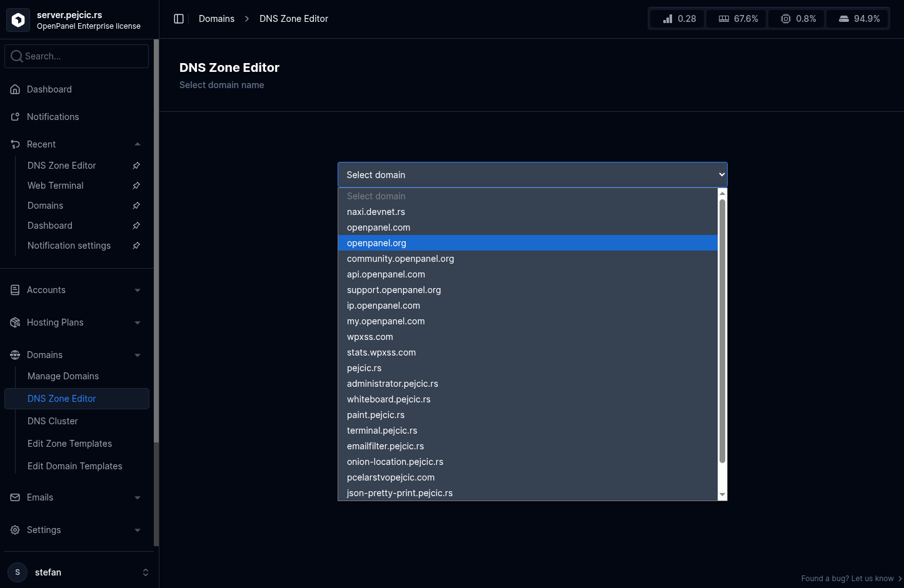This screenshot has width=904, height=588.
Task: Pin Domains recent item
Action: tap(136, 206)
